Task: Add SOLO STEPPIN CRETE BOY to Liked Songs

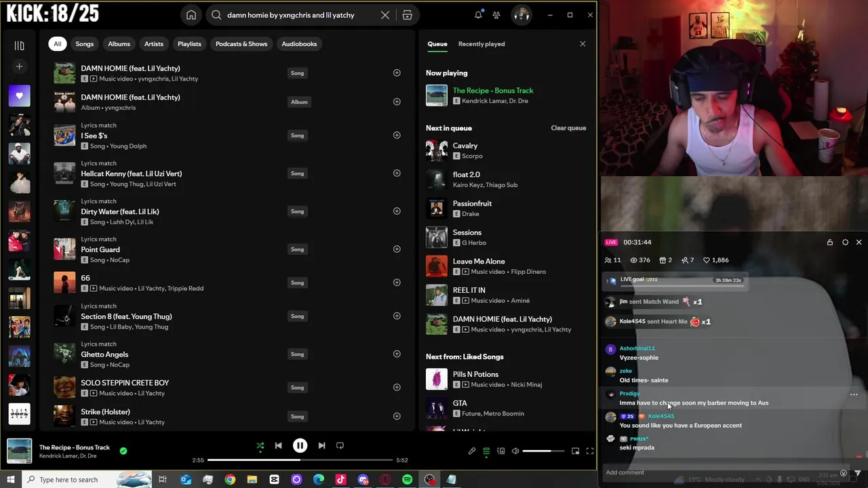Action: pyautogui.click(x=397, y=387)
